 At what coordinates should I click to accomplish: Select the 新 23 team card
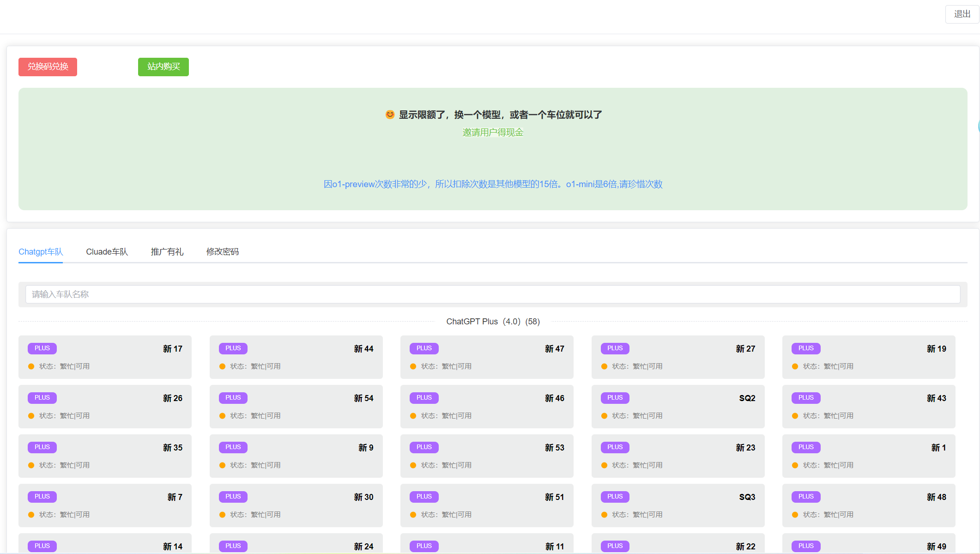point(678,456)
